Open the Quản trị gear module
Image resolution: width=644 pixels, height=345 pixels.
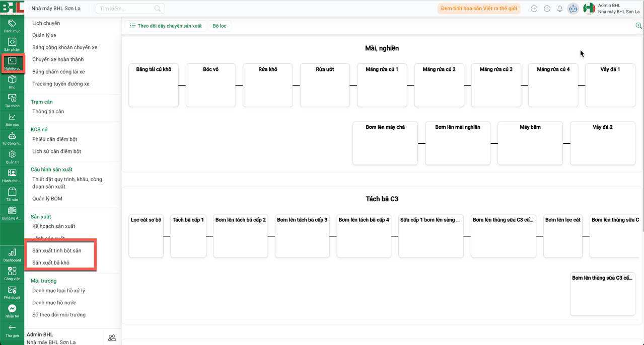(12, 157)
